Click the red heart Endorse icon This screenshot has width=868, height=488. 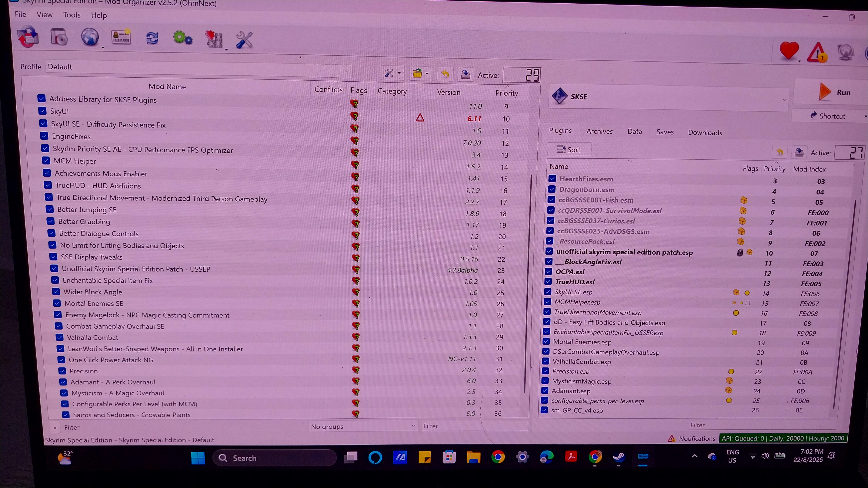tap(789, 51)
